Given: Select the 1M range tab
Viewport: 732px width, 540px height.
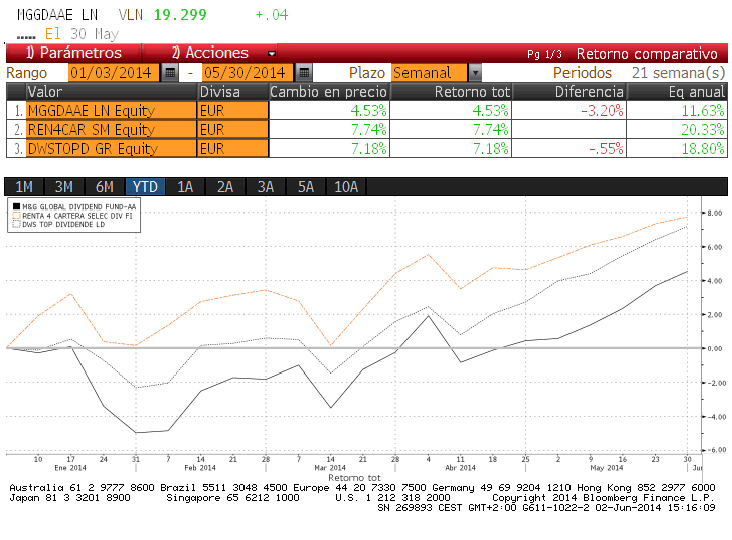Looking at the screenshot, I should tap(24, 187).
